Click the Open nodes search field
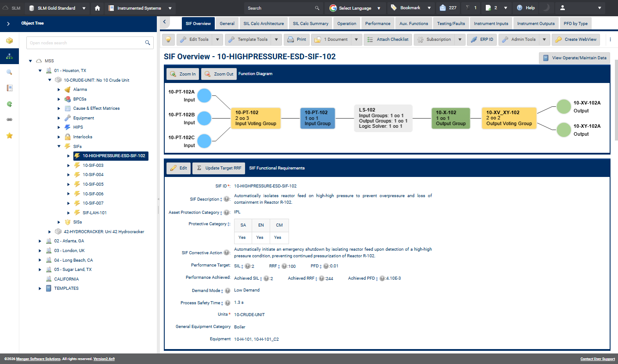The image size is (618, 364). tap(86, 43)
